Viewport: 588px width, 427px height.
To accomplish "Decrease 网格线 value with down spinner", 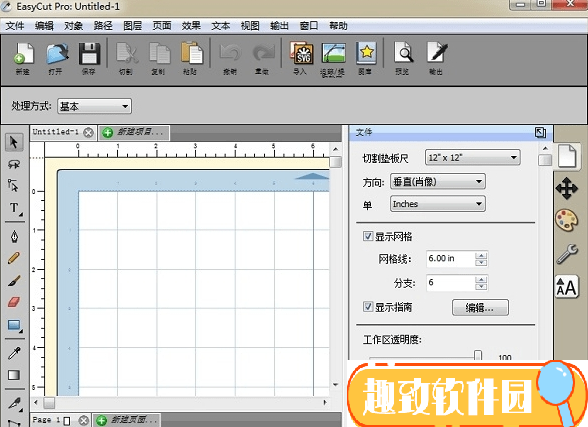I will coord(481,263).
